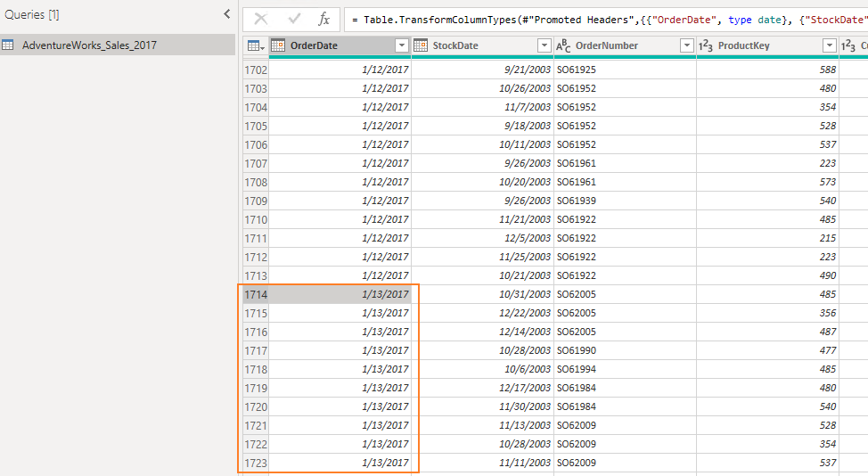Screen dimensions: 868x476
Task: Click StockDate cell 11/21/2003
Action: (483, 220)
